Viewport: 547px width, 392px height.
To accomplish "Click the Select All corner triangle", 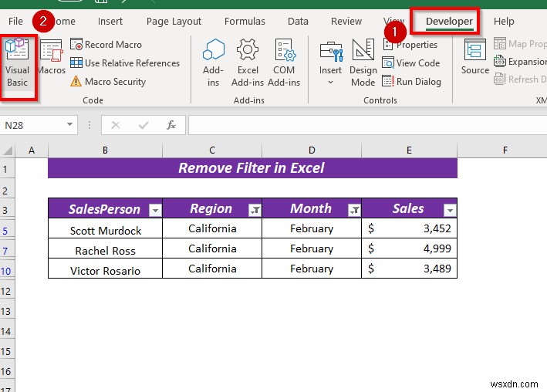I will (x=8, y=150).
